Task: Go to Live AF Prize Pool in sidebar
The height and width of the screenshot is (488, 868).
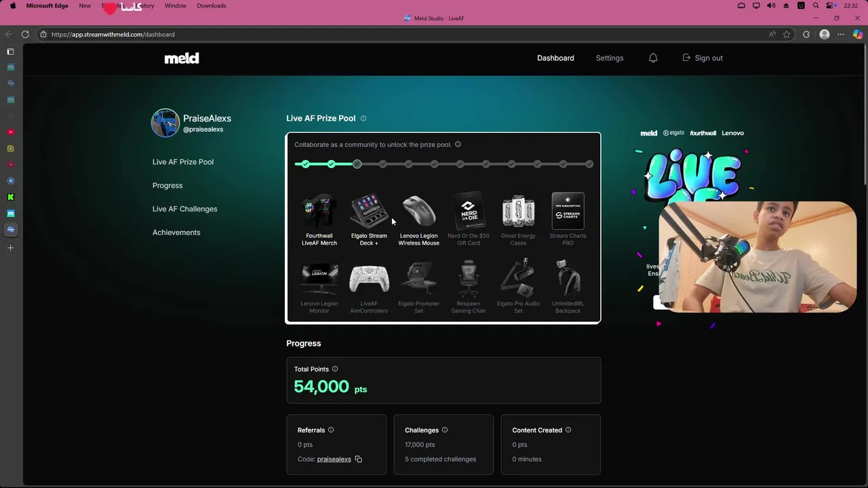Action: (x=183, y=162)
